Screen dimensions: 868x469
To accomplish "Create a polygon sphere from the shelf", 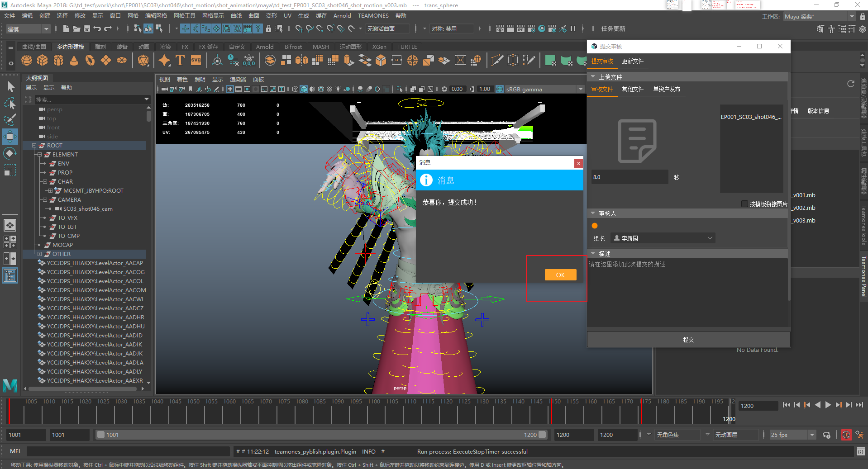I will coord(27,60).
